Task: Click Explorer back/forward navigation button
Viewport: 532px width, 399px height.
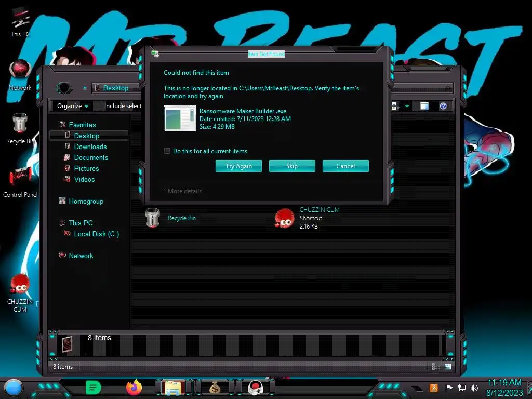Action: (64, 88)
